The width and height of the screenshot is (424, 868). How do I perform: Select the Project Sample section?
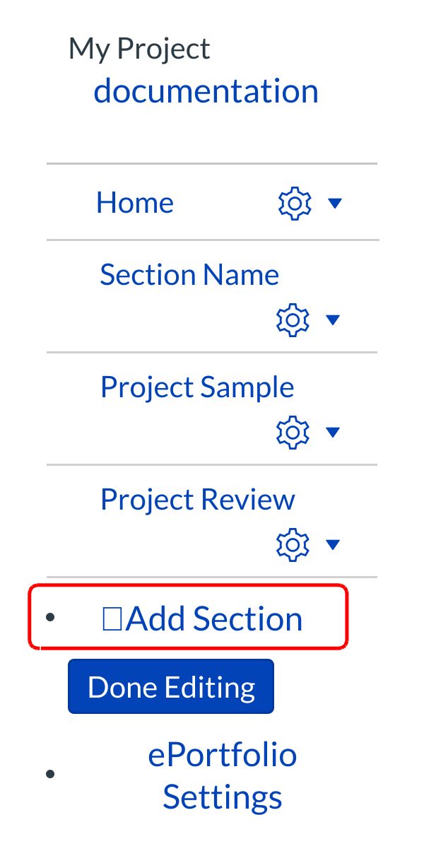click(197, 387)
